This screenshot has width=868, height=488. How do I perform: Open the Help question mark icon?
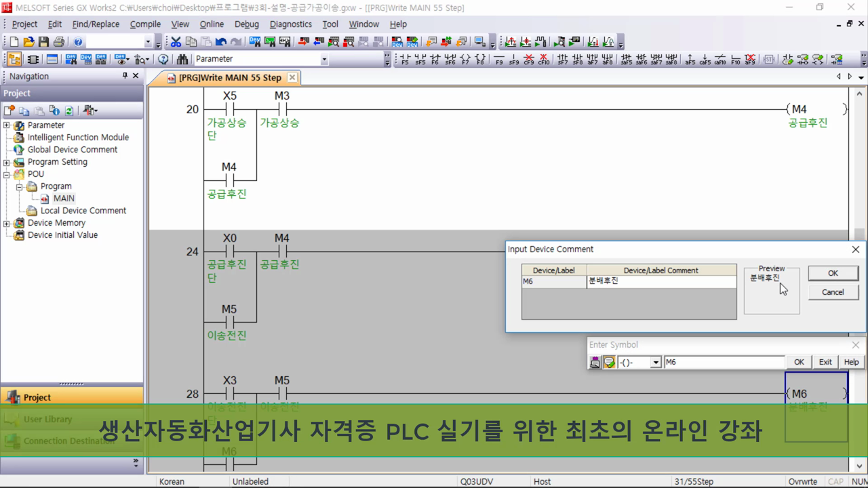(78, 42)
